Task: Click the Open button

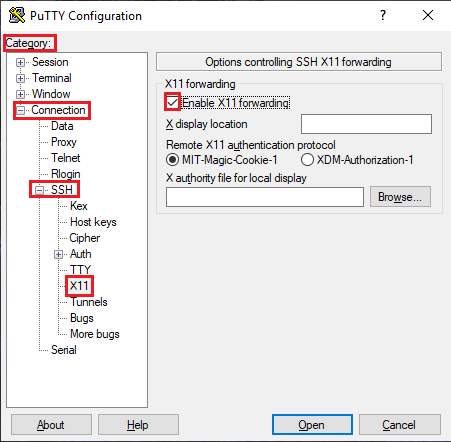Action: [312, 425]
